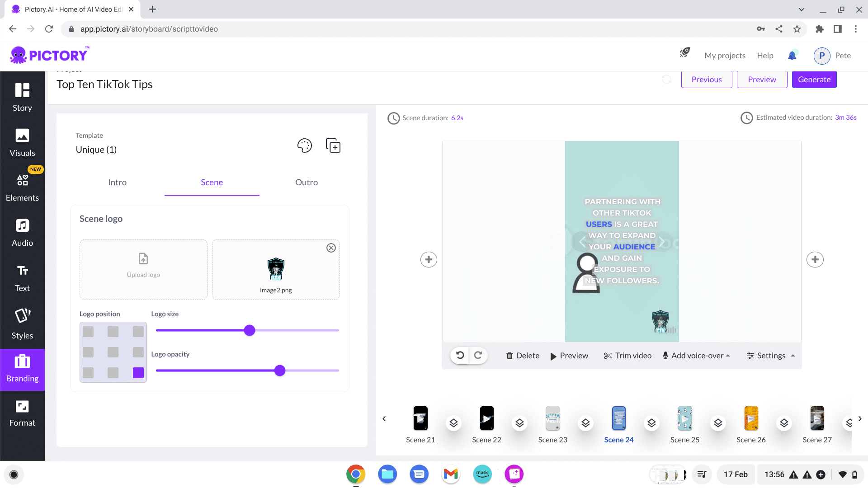Toggle undo action with rotate-left icon
Image resolution: width=868 pixels, height=488 pixels.
[460, 355]
